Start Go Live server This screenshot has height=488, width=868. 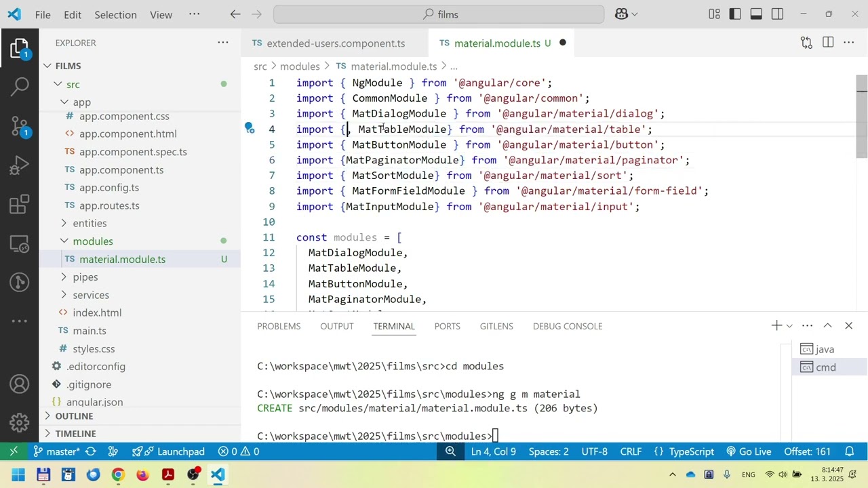click(749, 451)
